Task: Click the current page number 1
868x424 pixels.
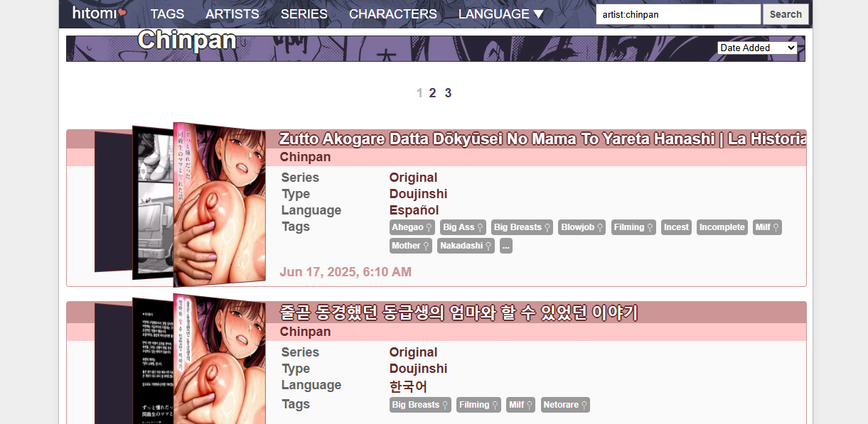Action: tap(419, 93)
